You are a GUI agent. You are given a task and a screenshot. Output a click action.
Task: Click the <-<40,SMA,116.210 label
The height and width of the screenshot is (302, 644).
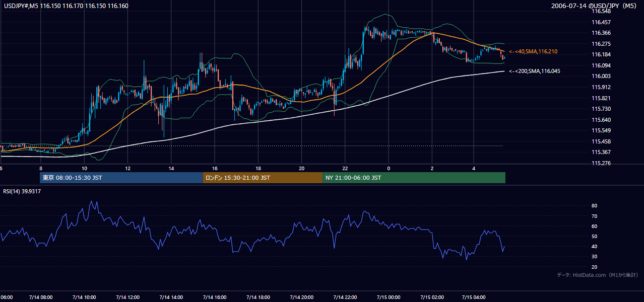coord(533,51)
